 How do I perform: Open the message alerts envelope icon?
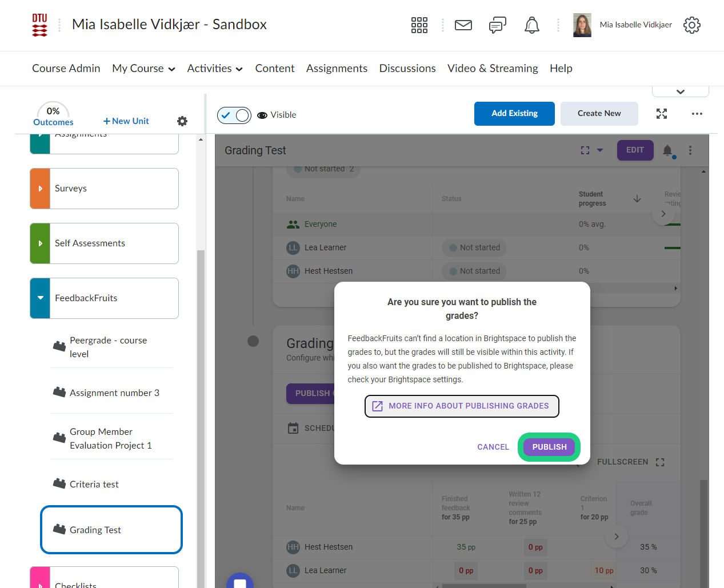pos(463,25)
